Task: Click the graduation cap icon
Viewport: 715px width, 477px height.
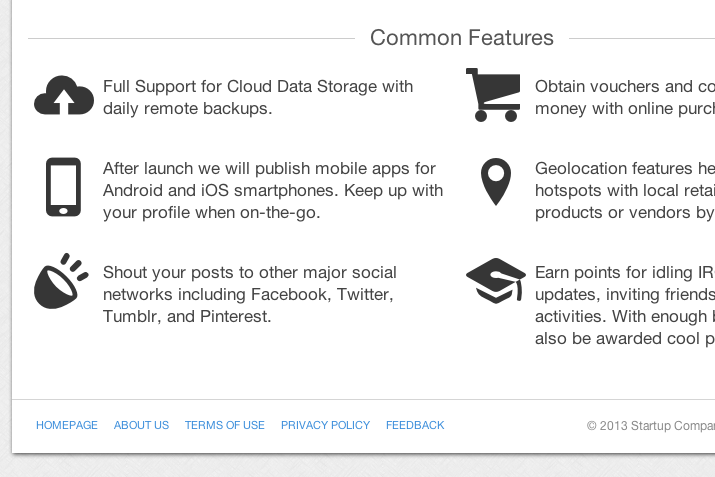Action: (x=496, y=280)
